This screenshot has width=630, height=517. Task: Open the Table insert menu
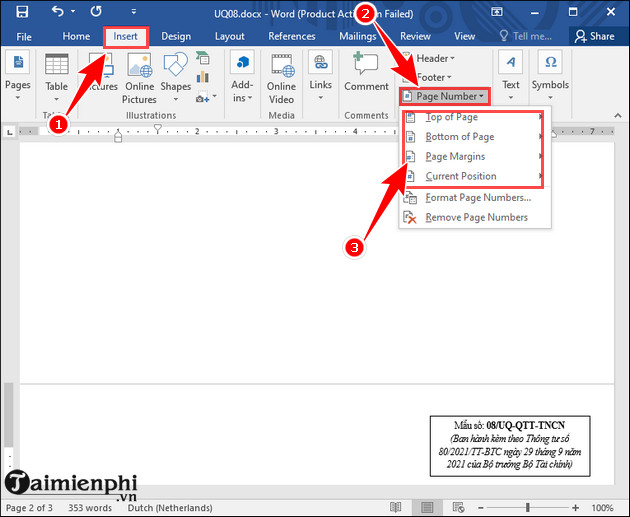[x=56, y=76]
